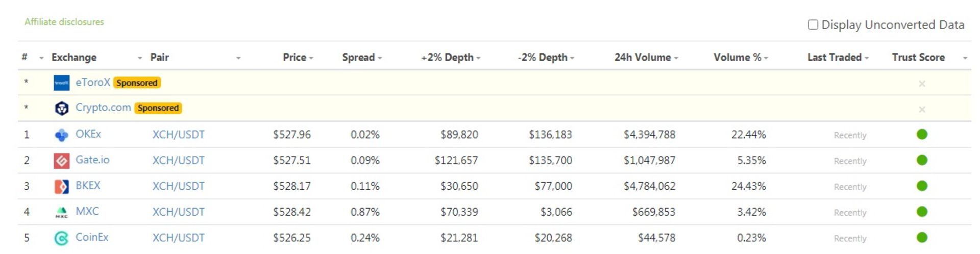Image resolution: width=980 pixels, height=254 pixels.
Task: Click the MXC exchange logo
Action: click(x=61, y=212)
